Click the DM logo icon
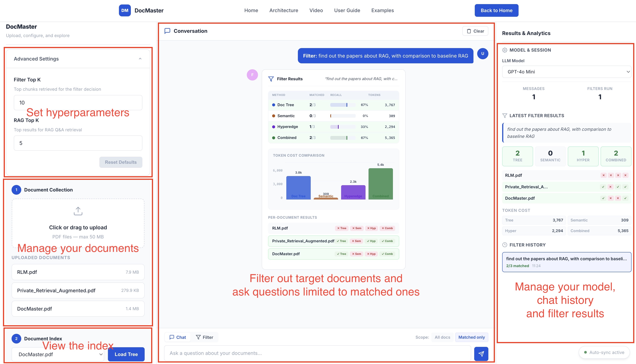The height and width of the screenshot is (364, 636). [x=125, y=10]
